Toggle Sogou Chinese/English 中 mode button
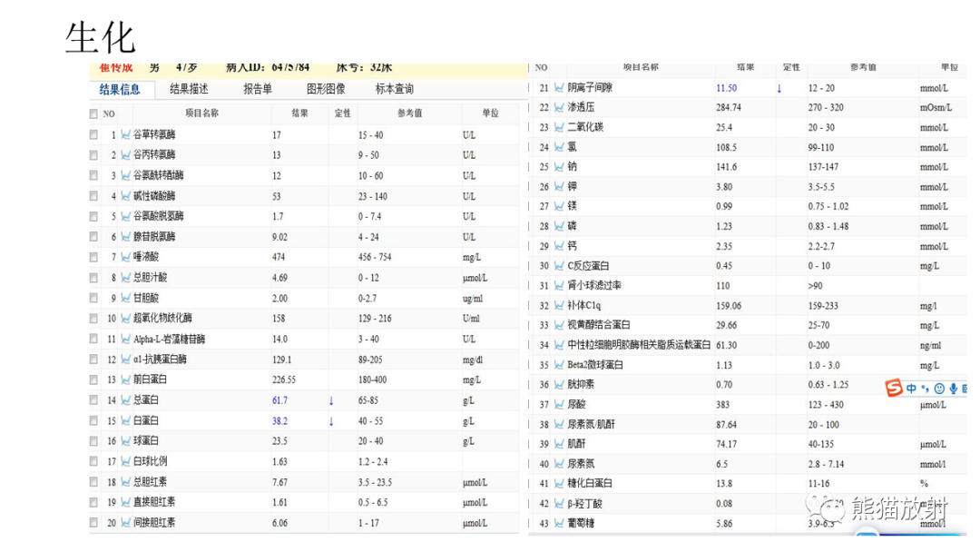Viewport: 980px width, 552px height. point(911,389)
